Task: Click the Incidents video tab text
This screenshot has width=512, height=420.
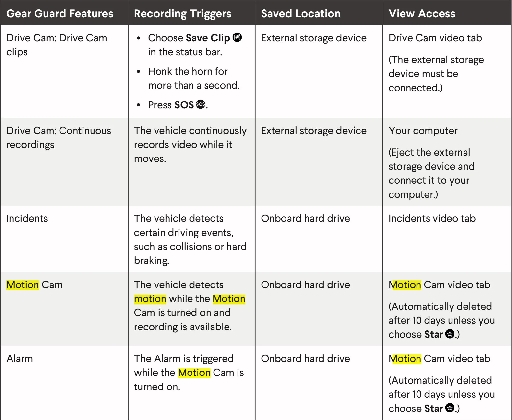Action: click(432, 218)
